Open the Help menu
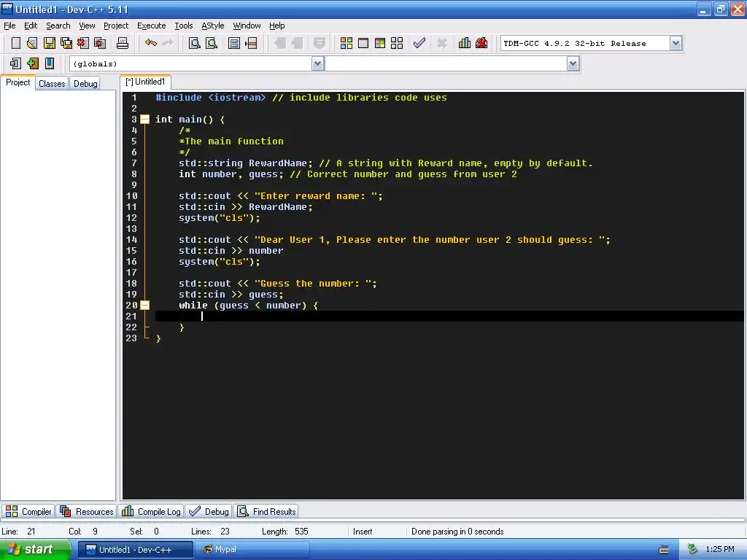The height and width of the screenshot is (560, 747). tap(276, 26)
